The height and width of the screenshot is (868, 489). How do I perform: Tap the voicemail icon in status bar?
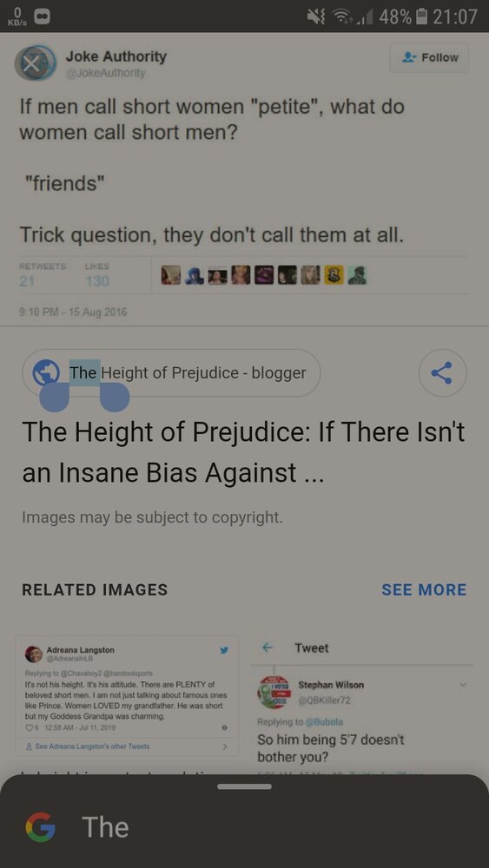pyautogui.click(x=43, y=16)
